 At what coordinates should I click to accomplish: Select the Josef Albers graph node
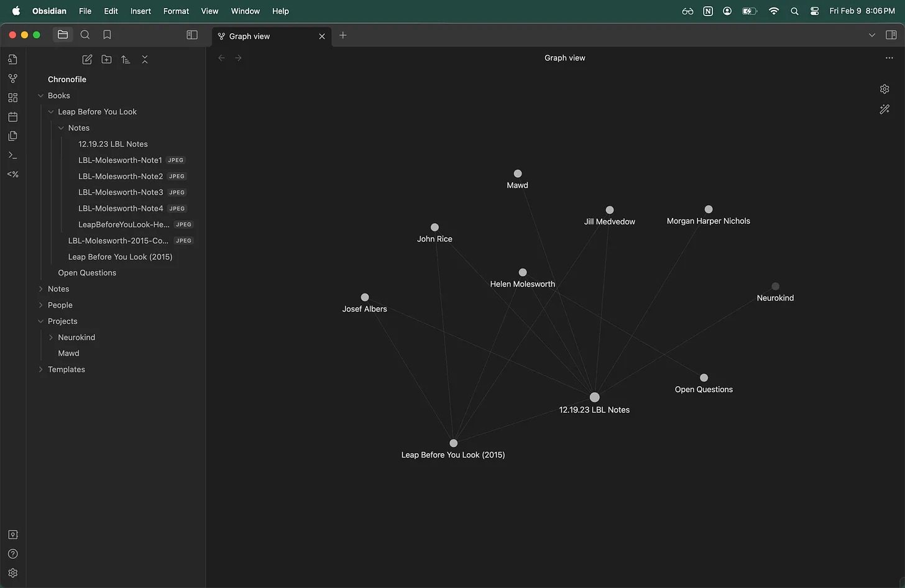coord(365,297)
